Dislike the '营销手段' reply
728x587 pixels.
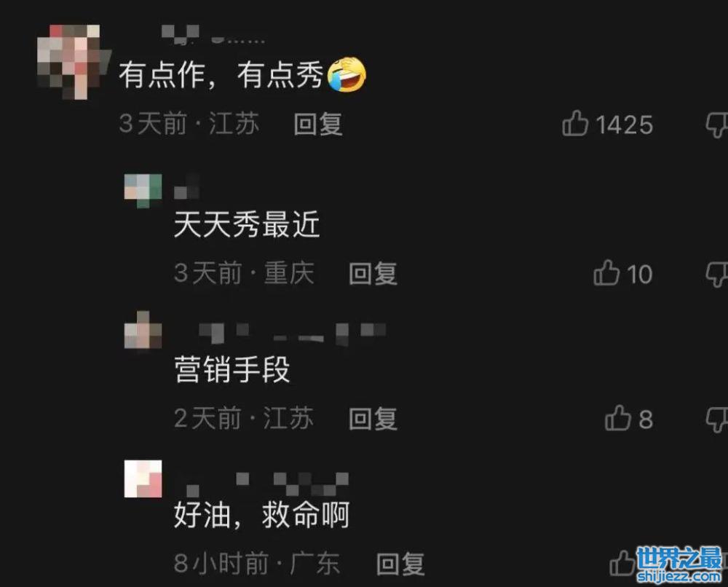tap(717, 419)
